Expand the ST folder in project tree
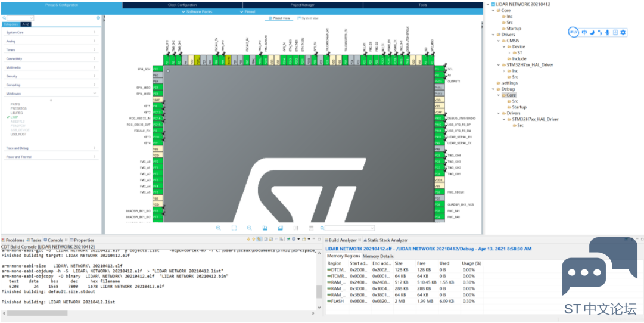Image resolution: width=644 pixels, height=323 pixels. click(x=510, y=52)
